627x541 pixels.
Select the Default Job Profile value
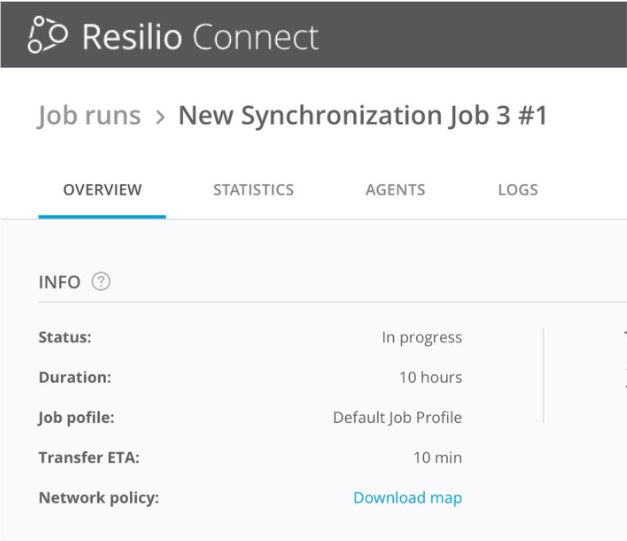click(397, 418)
